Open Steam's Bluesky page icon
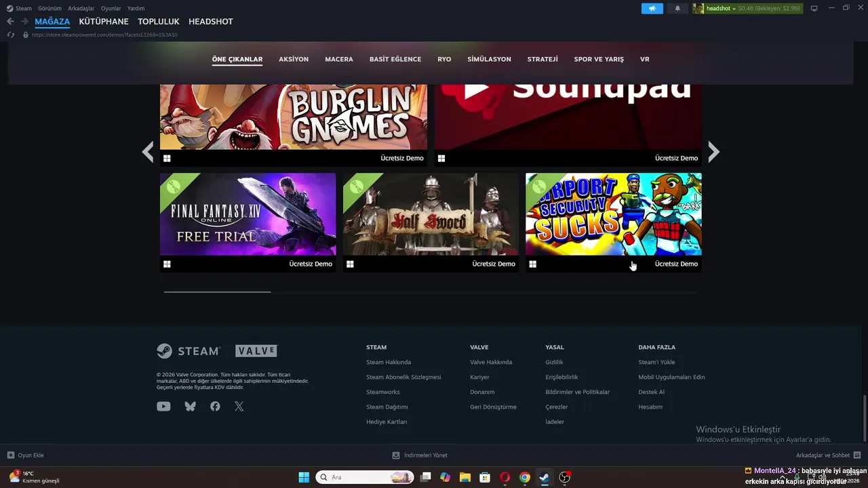This screenshot has width=868, height=488. (x=190, y=407)
